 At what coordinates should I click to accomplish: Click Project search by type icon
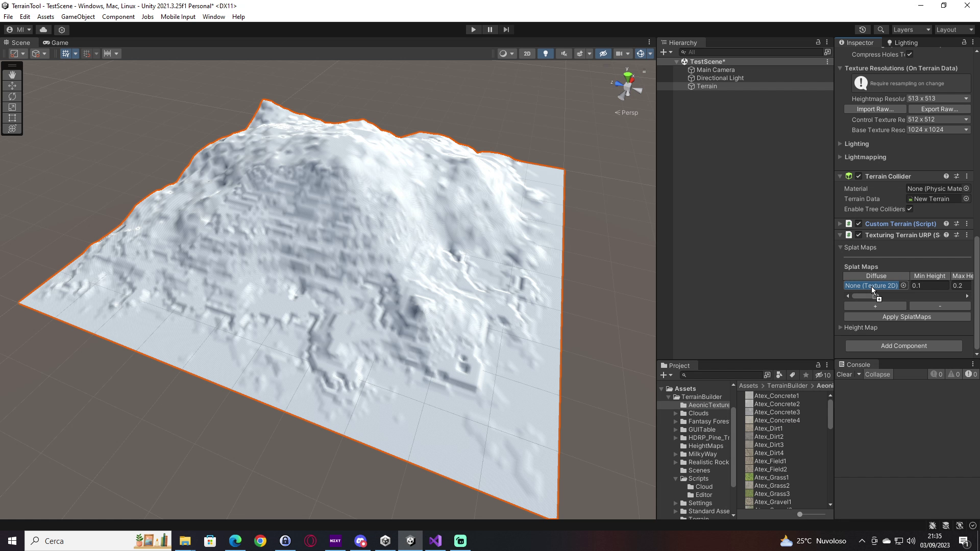tap(779, 375)
